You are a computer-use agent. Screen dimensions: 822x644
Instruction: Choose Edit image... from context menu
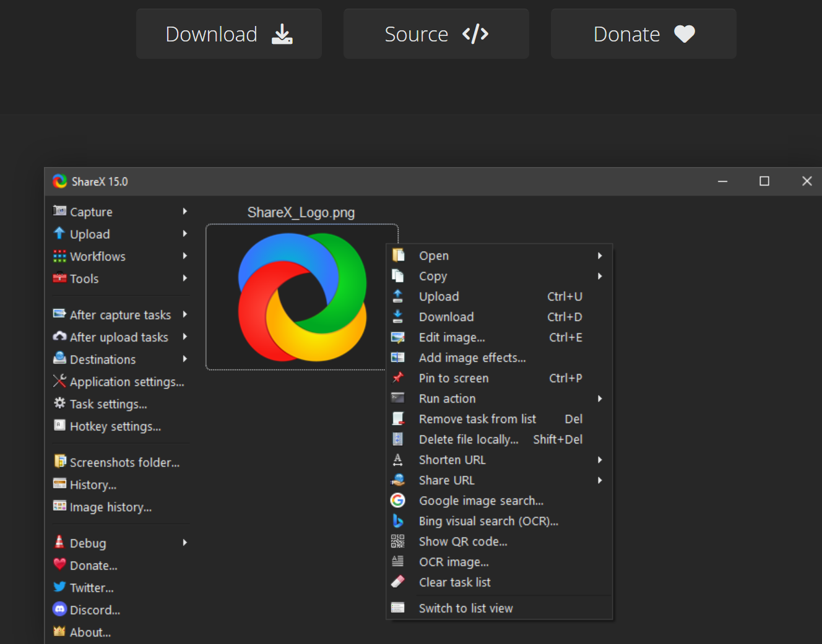tap(499, 337)
